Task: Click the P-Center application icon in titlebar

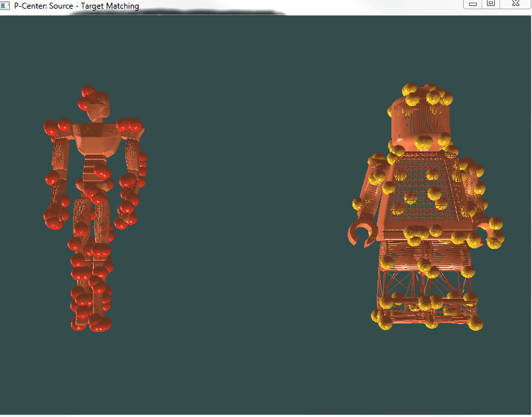Action: [5, 5]
